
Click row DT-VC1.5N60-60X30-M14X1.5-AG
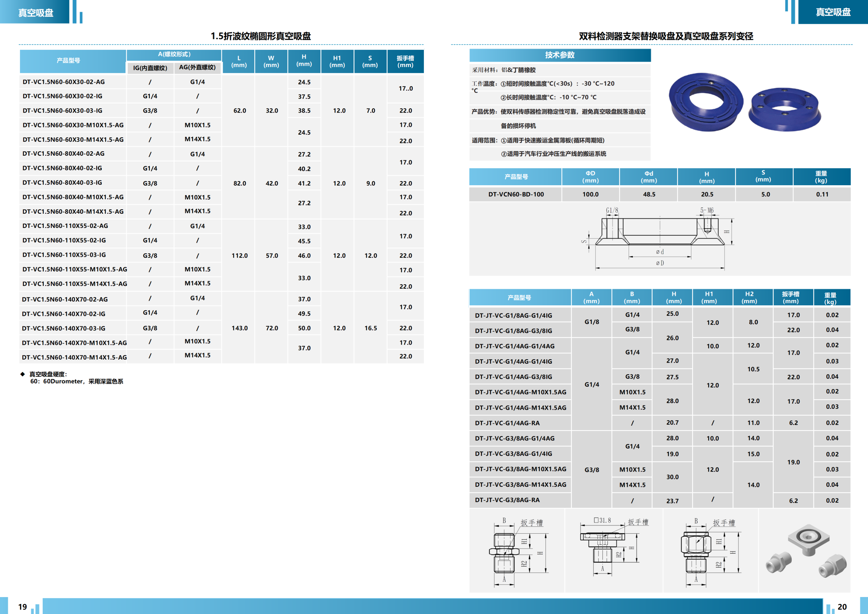tap(221, 139)
